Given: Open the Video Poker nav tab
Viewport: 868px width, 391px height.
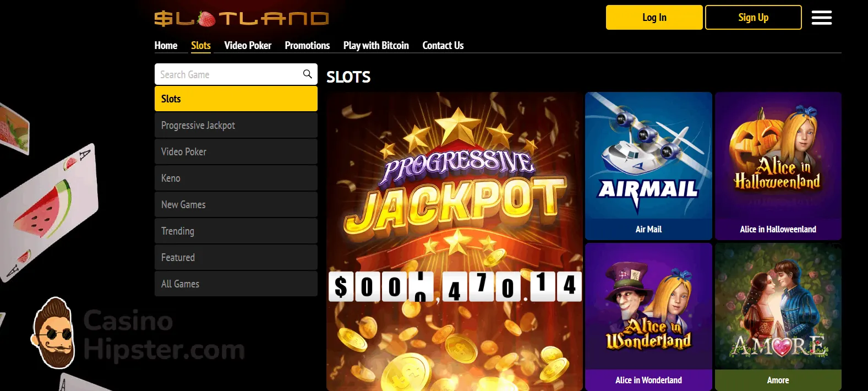Looking at the screenshot, I should [x=248, y=46].
